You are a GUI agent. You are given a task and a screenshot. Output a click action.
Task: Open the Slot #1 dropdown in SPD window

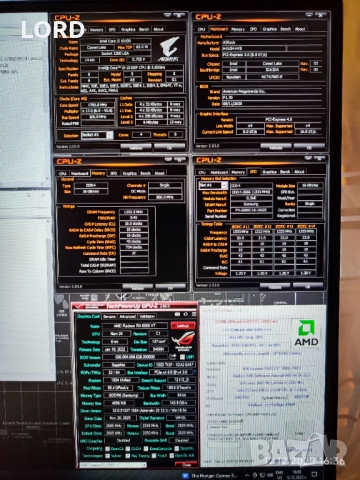[213, 185]
